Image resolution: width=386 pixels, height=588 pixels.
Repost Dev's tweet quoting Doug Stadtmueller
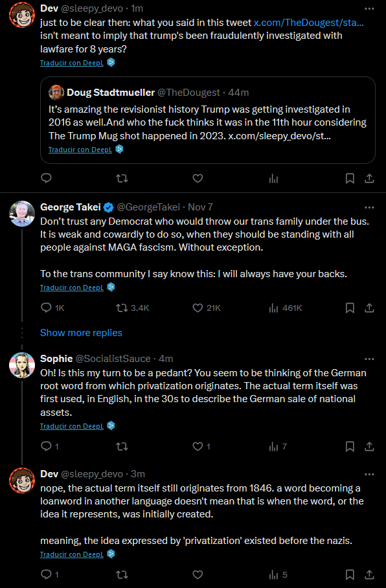(122, 179)
